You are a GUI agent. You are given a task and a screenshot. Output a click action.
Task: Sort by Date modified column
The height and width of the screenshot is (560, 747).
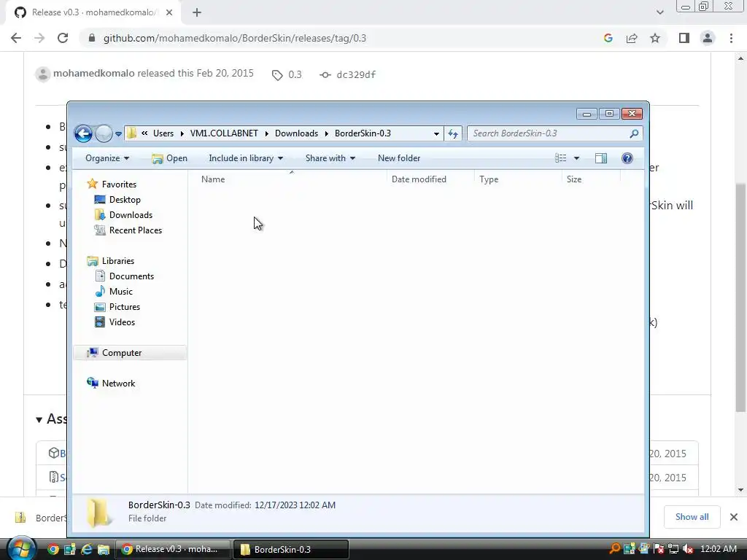pyautogui.click(x=419, y=179)
